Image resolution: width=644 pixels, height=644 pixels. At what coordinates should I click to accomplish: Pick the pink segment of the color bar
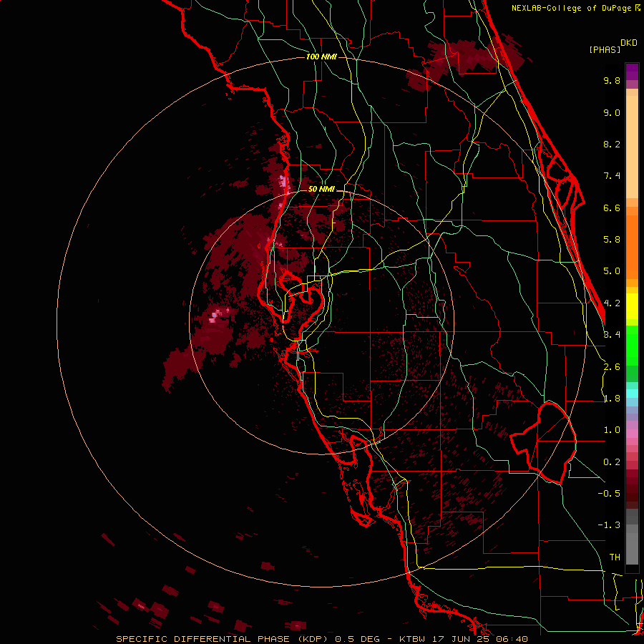pyautogui.click(x=632, y=434)
